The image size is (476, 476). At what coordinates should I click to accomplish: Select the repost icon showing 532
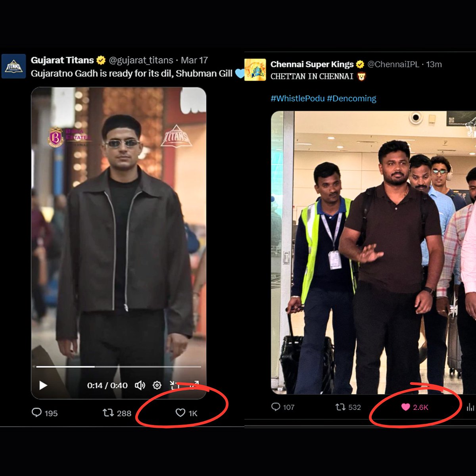point(340,407)
